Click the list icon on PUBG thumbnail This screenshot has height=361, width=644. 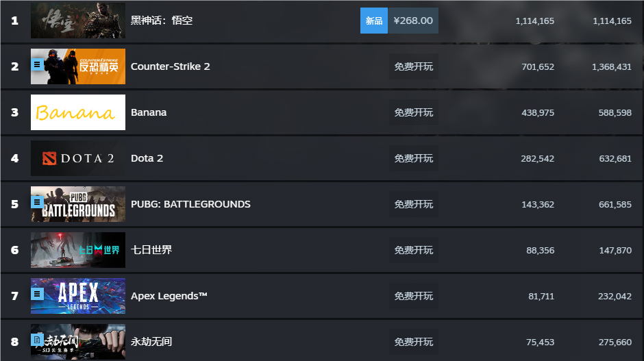tap(38, 202)
